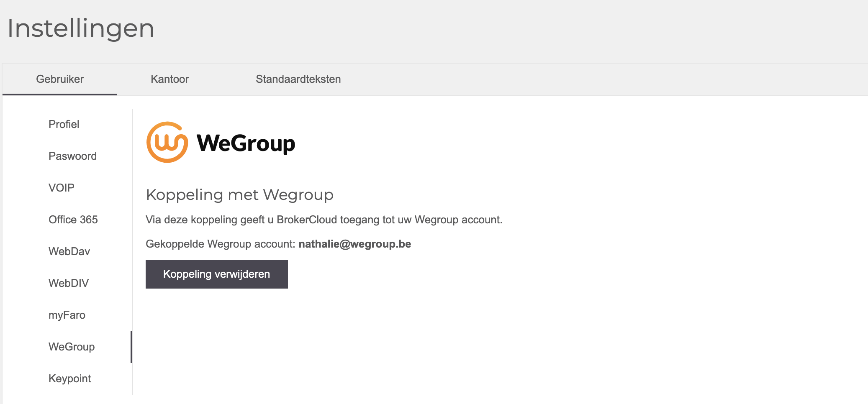The width and height of the screenshot is (868, 404).
Task: Click the Gekoppelde Wegroup account label
Action: (x=221, y=244)
